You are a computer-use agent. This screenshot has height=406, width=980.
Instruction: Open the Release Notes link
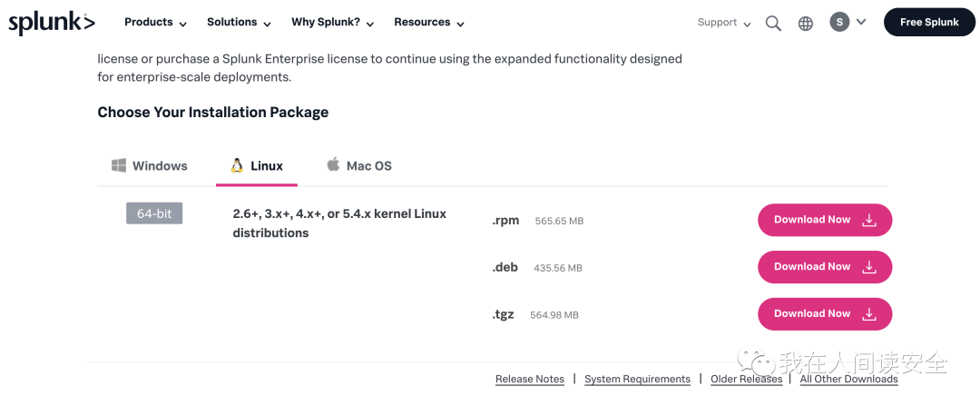pos(530,379)
